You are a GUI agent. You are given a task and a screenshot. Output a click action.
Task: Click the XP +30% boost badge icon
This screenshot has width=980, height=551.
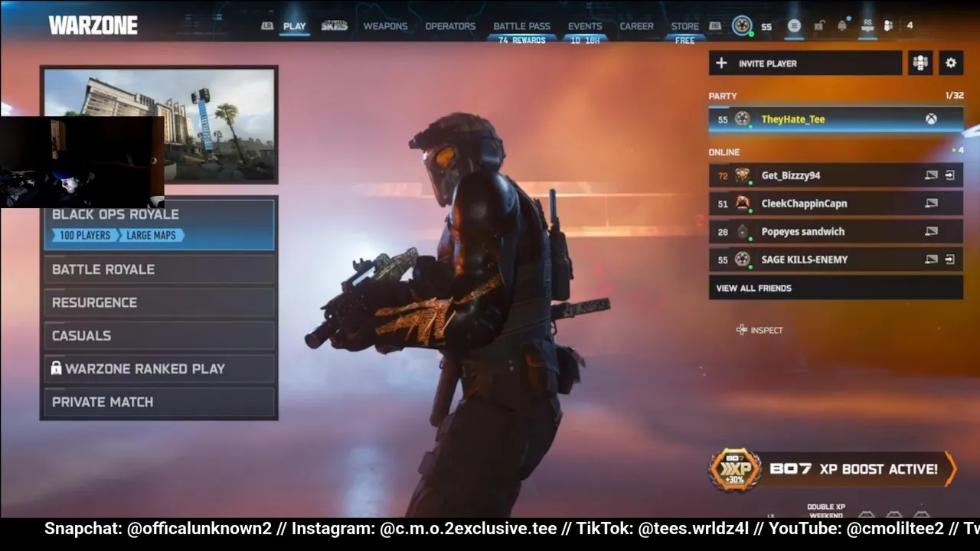point(735,470)
